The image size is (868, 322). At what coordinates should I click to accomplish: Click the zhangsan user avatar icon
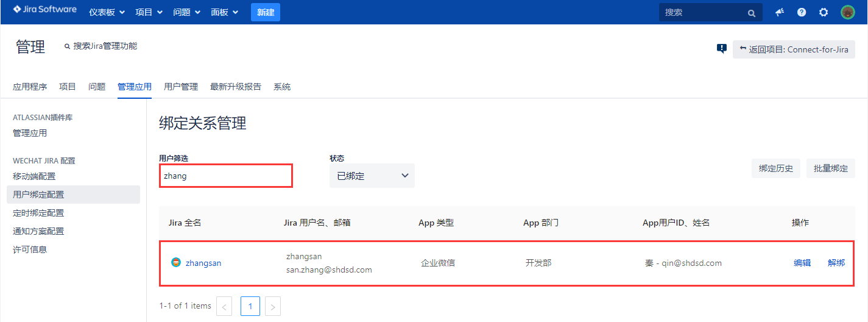[176, 263]
